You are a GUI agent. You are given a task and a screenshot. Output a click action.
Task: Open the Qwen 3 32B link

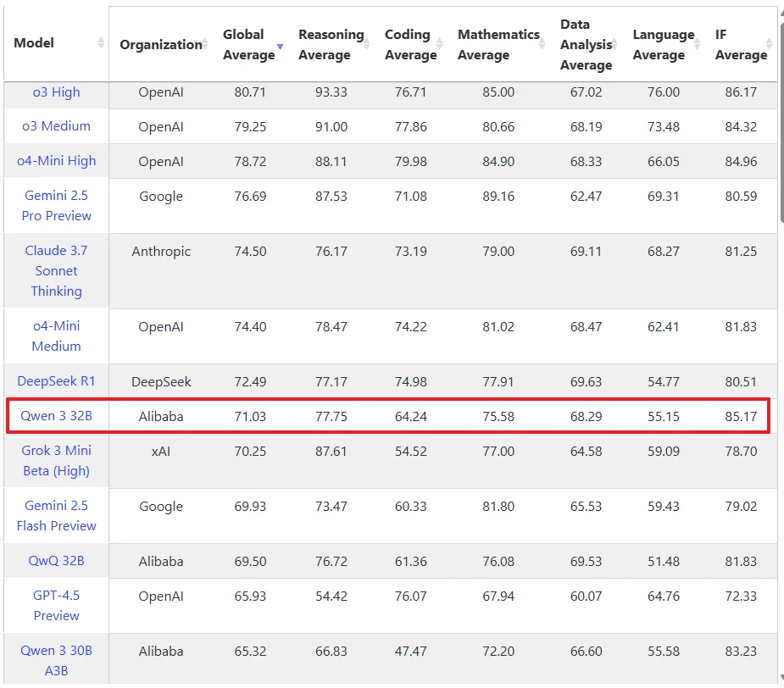pyautogui.click(x=56, y=416)
